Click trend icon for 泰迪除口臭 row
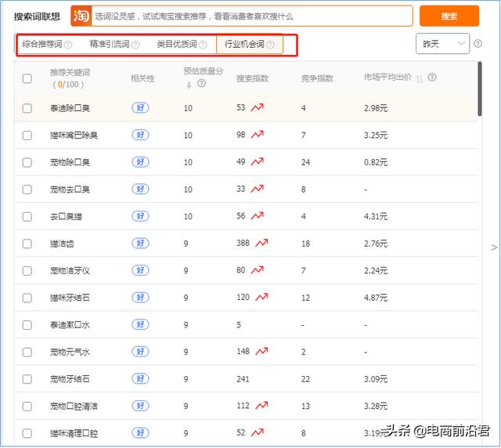 [258, 107]
